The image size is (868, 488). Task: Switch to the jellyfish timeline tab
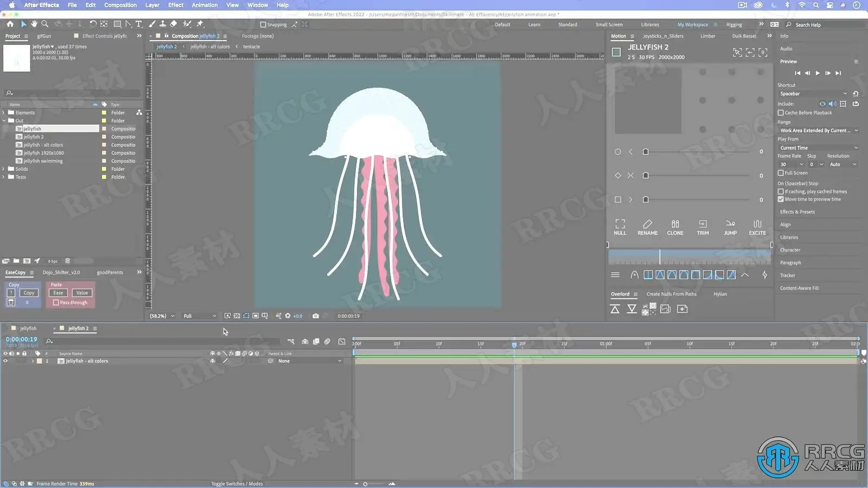pos(28,329)
